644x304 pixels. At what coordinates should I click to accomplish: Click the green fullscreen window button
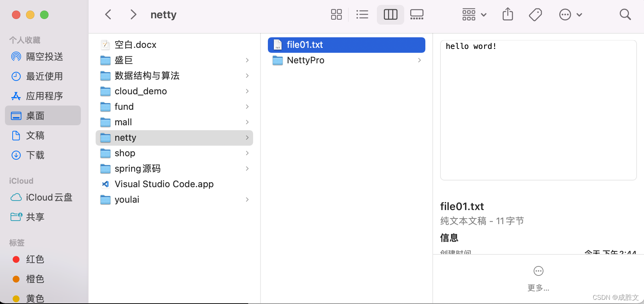[x=44, y=15]
